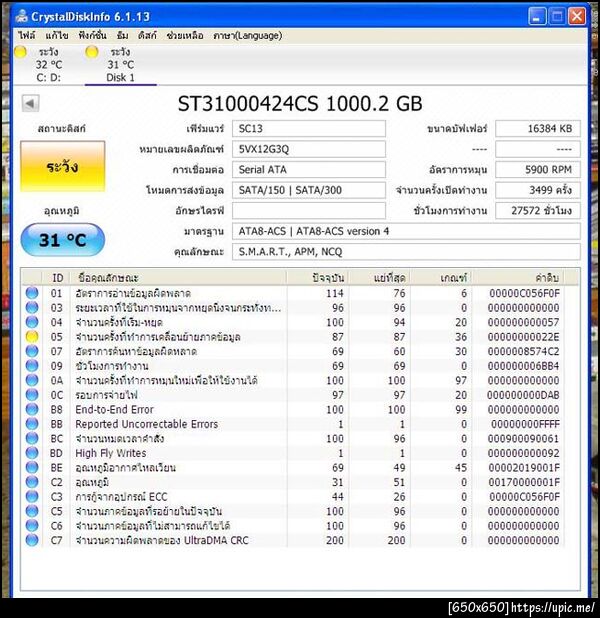Click the interface field Serial ATA
The width and height of the screenshot is (600, 618).
[309, 169]
